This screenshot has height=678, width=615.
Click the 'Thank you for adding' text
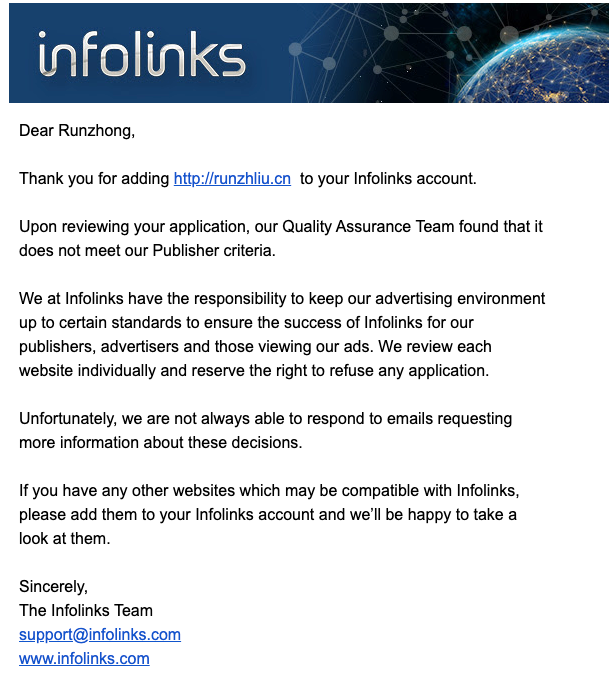click(x=94, y=179)
